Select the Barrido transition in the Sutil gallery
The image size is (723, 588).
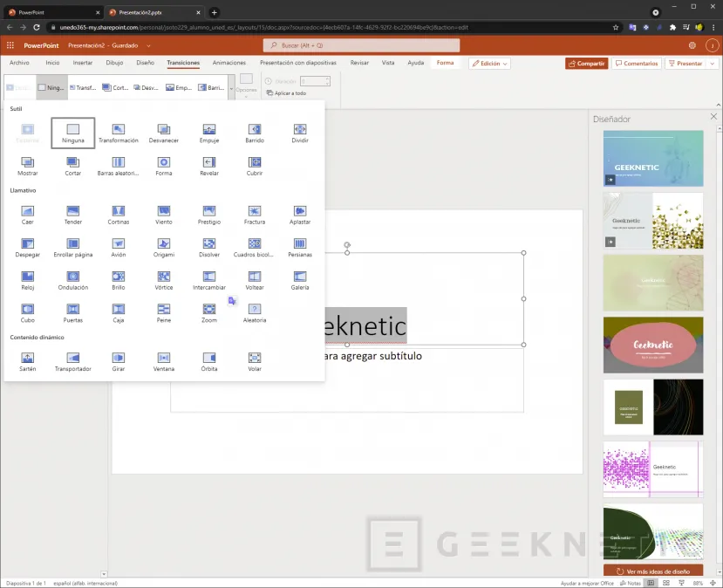[255, 133]
